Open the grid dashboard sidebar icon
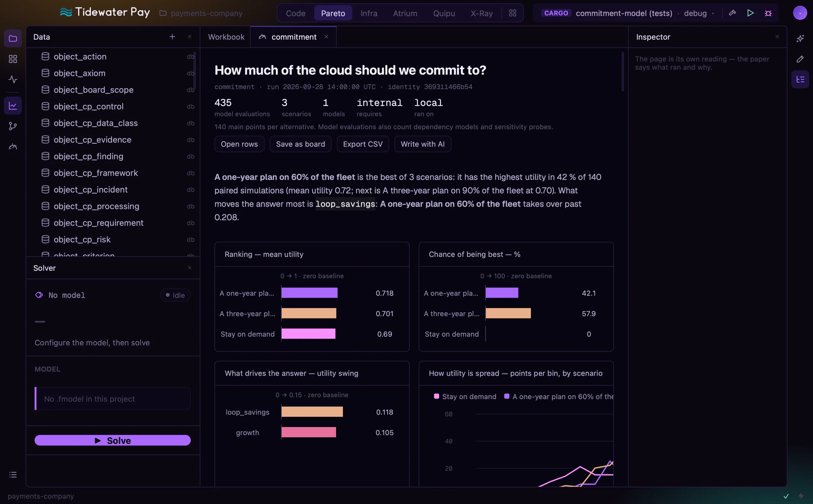Screen dimensions: 813x504 (x=13, y=59)
